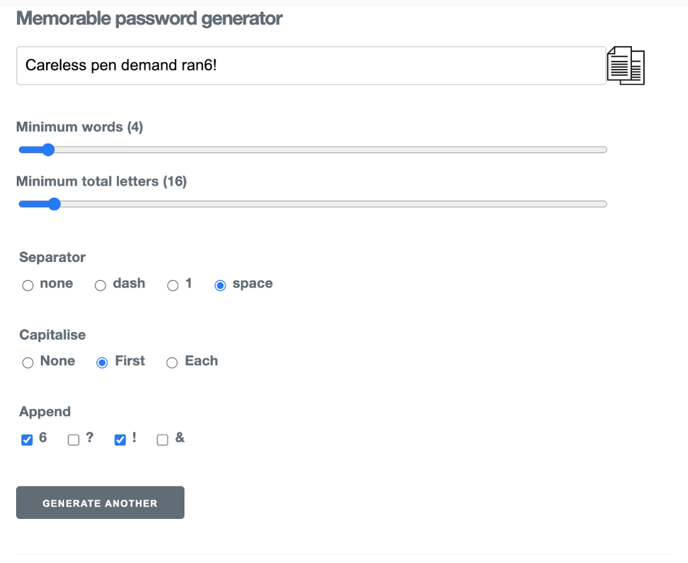Disable the '!' append checkbox
Screen dimensions: 688x563
click(x=120, y=440)
